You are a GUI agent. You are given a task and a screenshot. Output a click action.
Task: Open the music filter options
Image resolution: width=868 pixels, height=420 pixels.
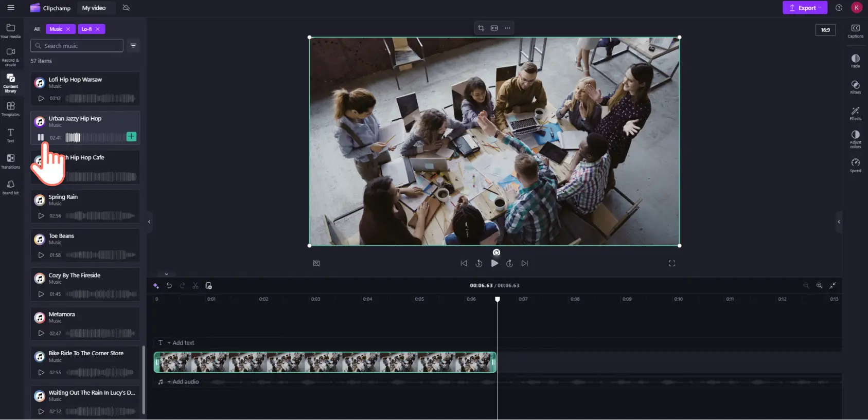pyautogui.click(x=133, y=46)
